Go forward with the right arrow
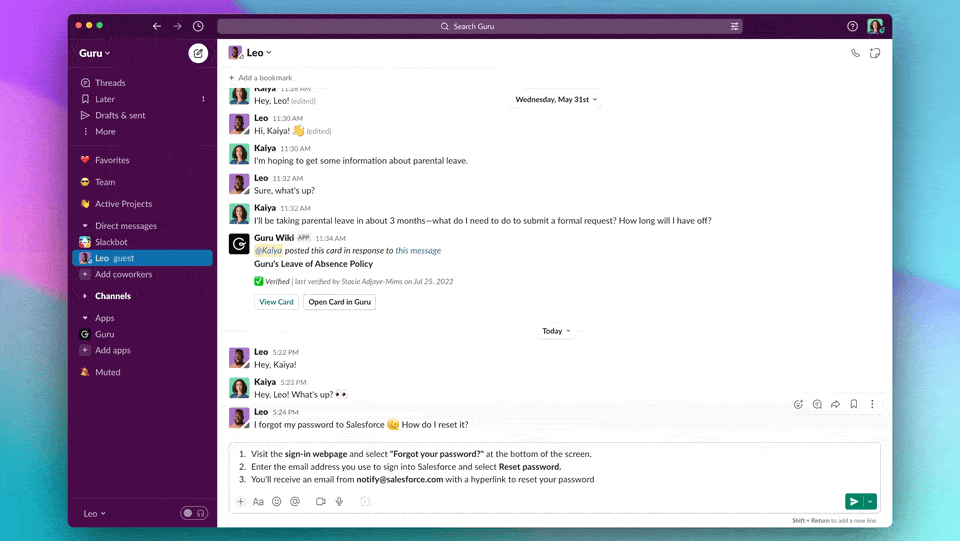This screenshot has width=960, height=541. click(177, 26)
